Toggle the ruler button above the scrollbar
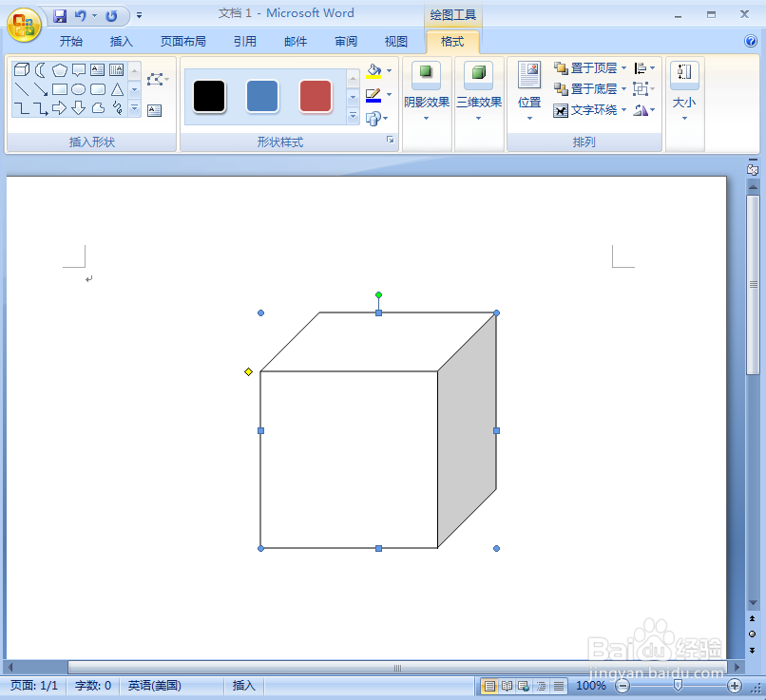This screenshot has height=700, width=766. point(753,168)
